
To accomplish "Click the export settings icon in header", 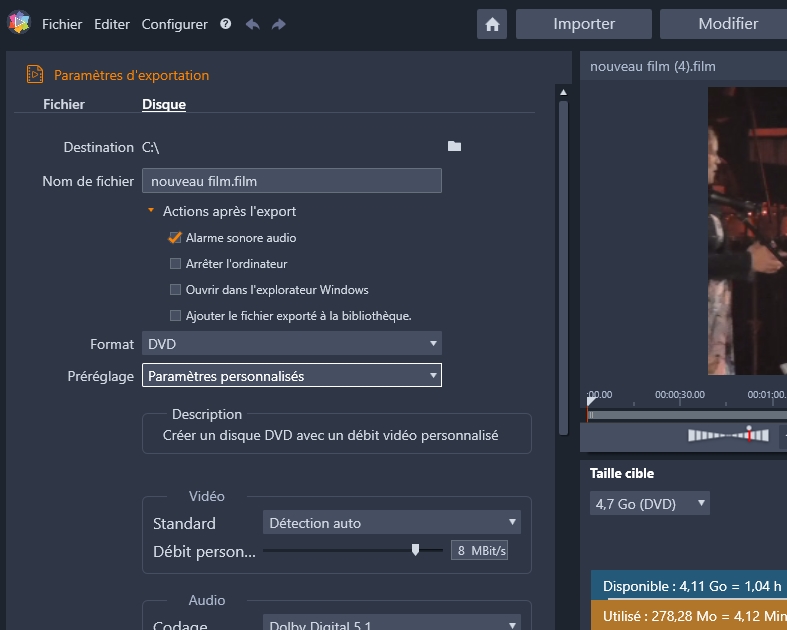I will coord(35,75).
